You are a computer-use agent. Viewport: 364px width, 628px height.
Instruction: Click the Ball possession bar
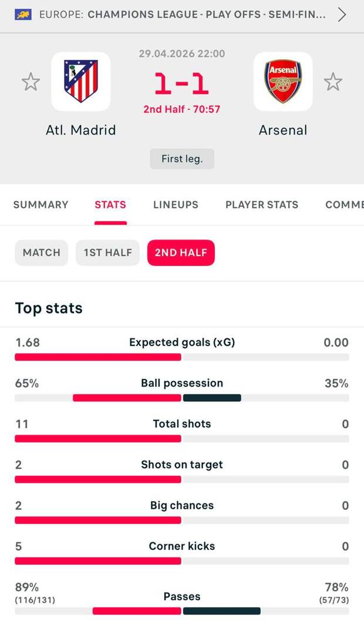tap(182, 398)
